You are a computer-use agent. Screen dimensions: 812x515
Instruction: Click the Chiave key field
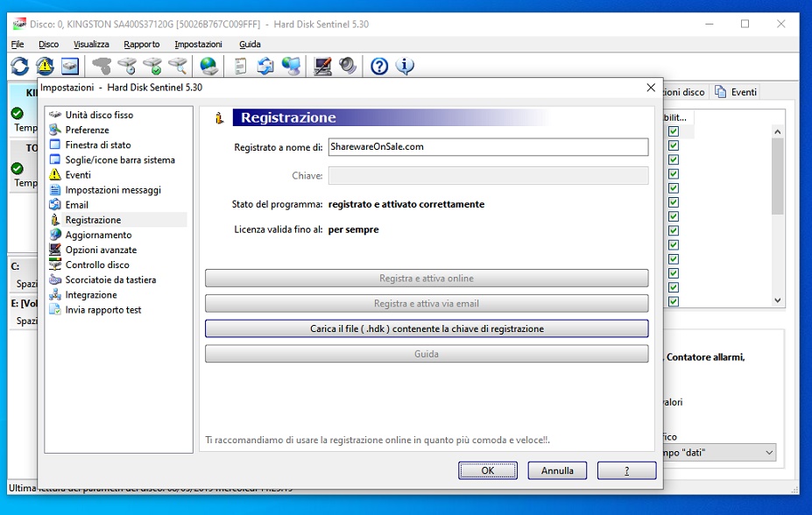489,176
